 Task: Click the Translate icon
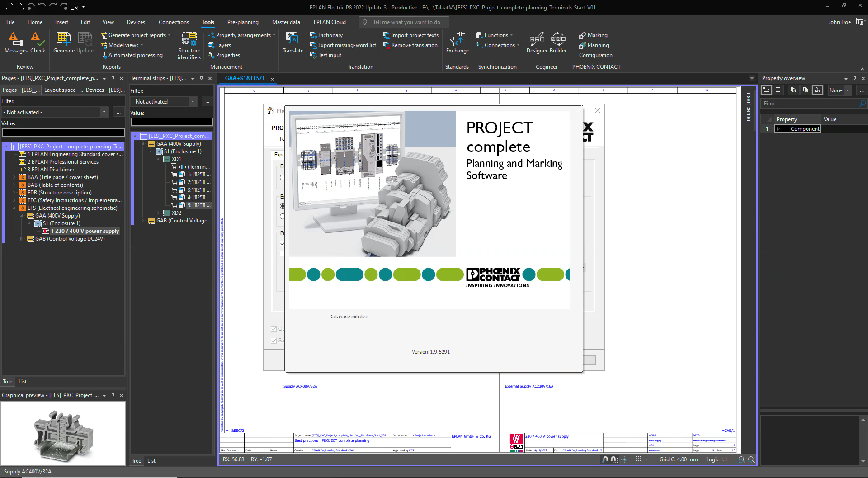point(292,43)
